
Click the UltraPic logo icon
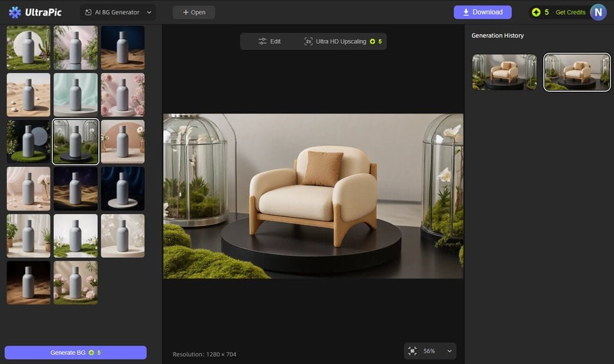(x=14, y=11)
